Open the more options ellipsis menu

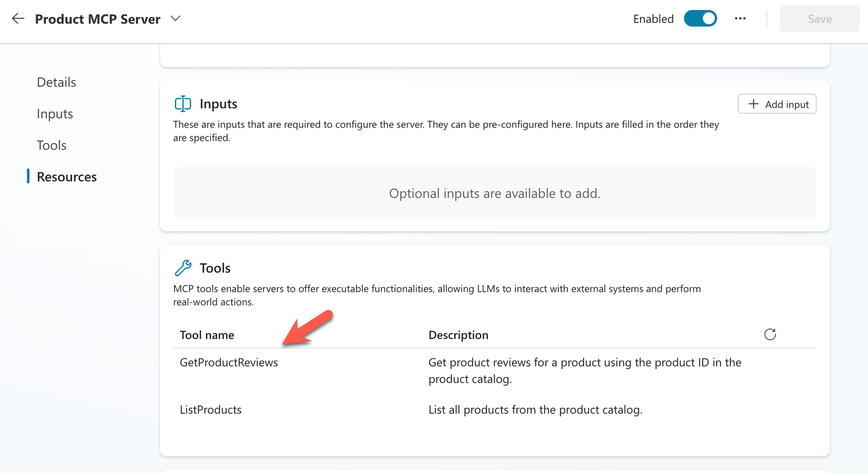click(x=740, y=19)
